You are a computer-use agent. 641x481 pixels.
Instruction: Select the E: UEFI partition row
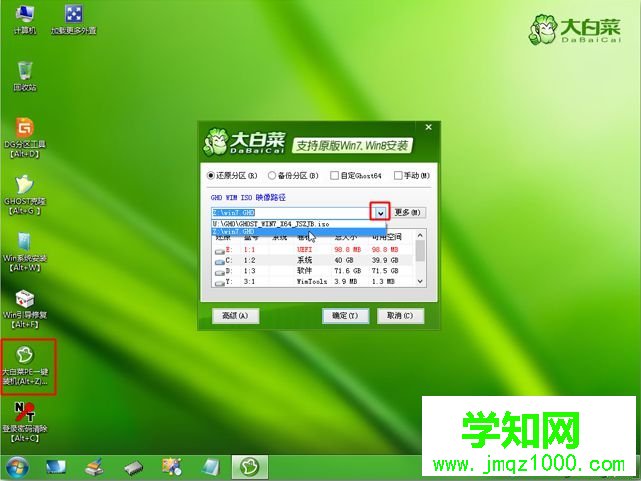coord(314,250)
